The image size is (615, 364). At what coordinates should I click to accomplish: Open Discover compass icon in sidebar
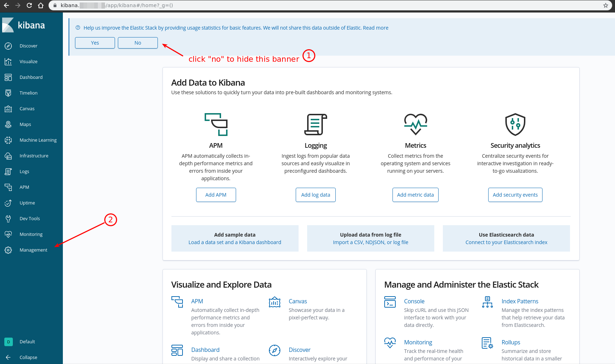(8, 46)
